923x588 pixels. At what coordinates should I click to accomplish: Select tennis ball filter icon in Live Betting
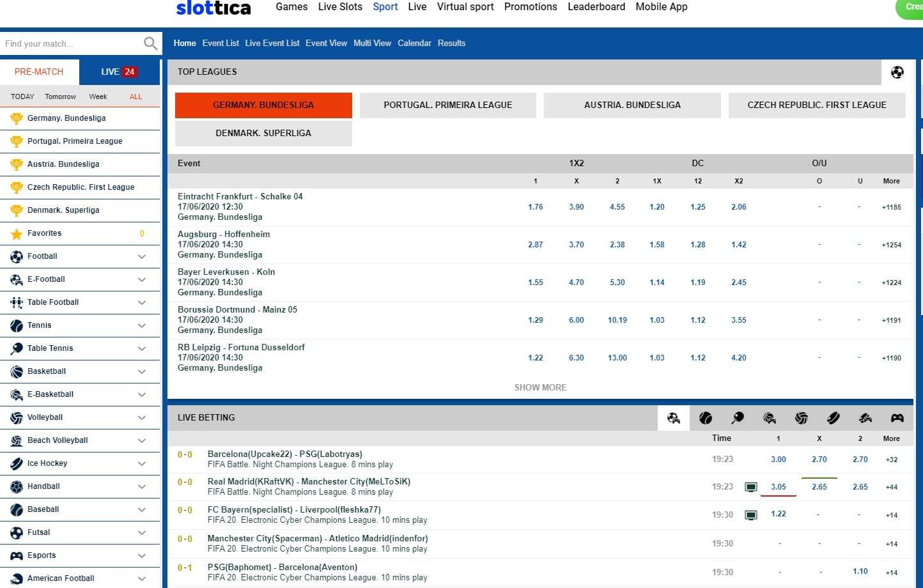pyautogui.click(x=706, y=418)
